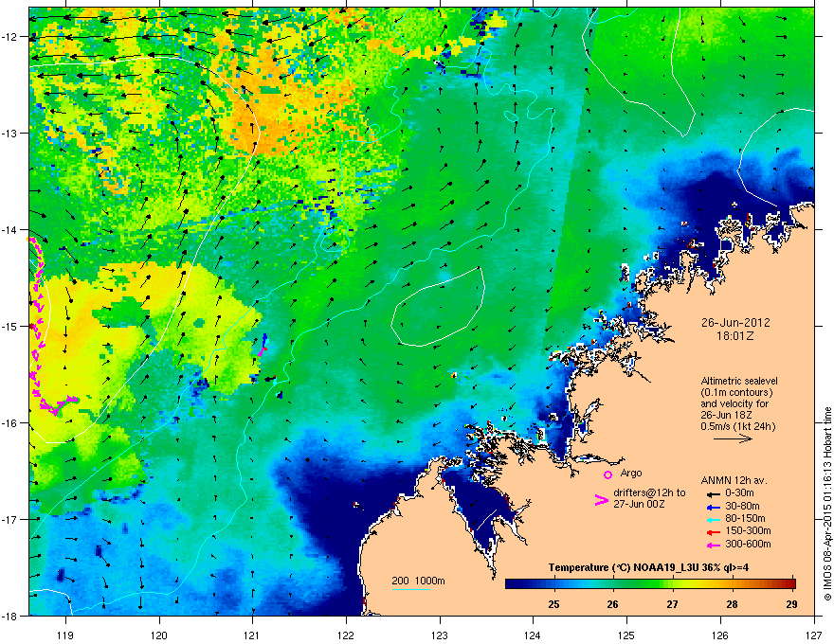Click the closed white sea-level contour oval

coord(438,307)
